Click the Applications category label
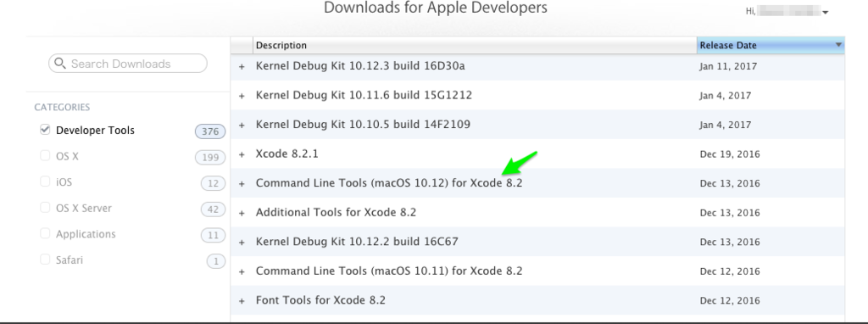Image resolution: width=868 pixels, height=324 pixels. tap(86, 234)
